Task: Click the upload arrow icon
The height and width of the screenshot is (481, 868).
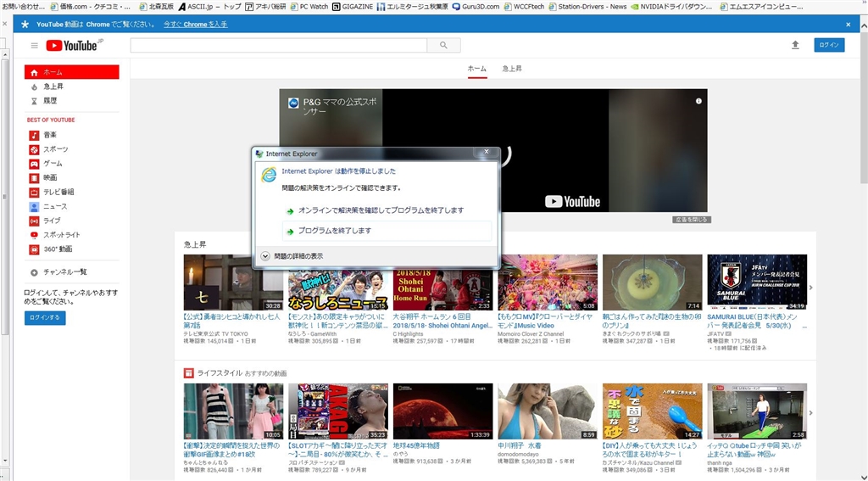Action: coord(795,45)
